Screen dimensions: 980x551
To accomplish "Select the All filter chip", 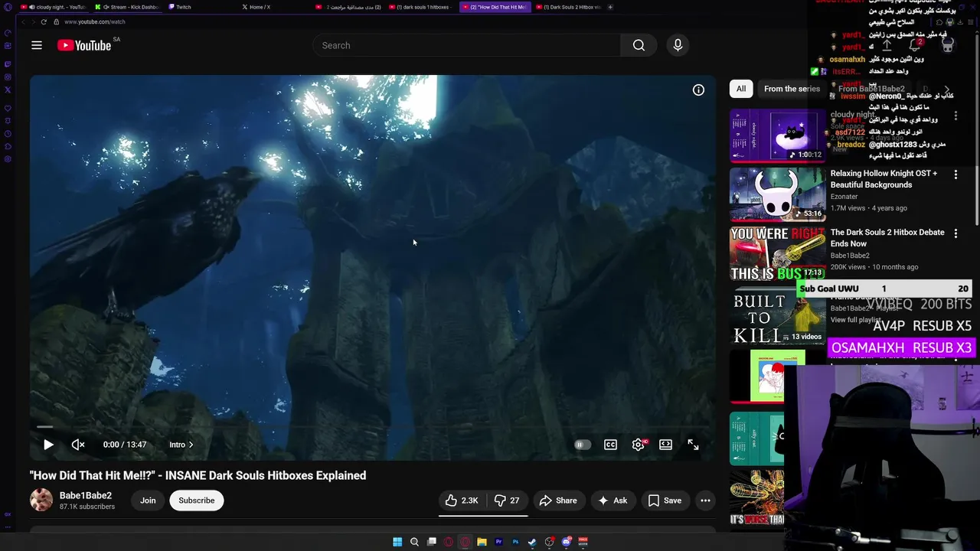I will [741, 89].
